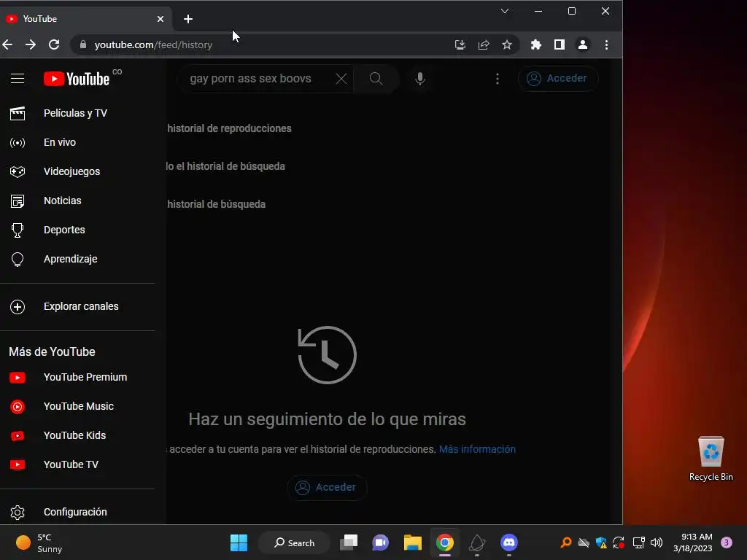The image size is (747, 560).
Task: Clear the search box with X
Action: point(341,79)
